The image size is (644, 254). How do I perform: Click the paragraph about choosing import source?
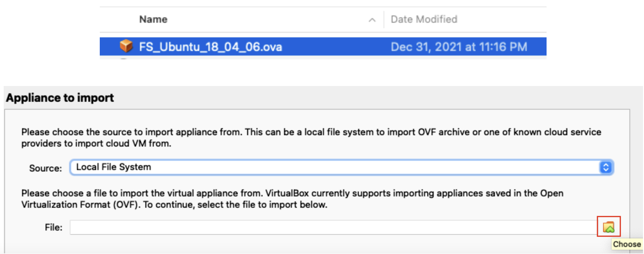[x=310, y=138]
